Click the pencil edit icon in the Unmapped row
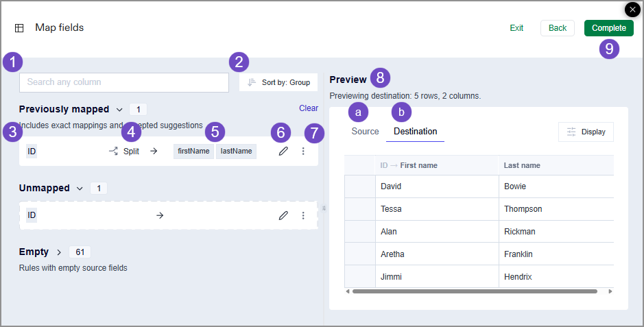 click(283, 215)
